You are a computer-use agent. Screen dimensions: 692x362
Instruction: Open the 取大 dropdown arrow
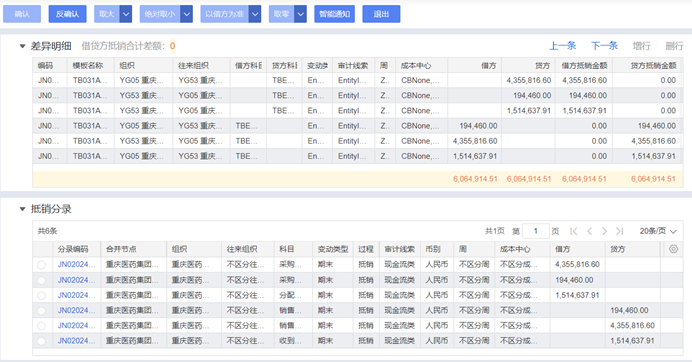(x=126, y=14)
